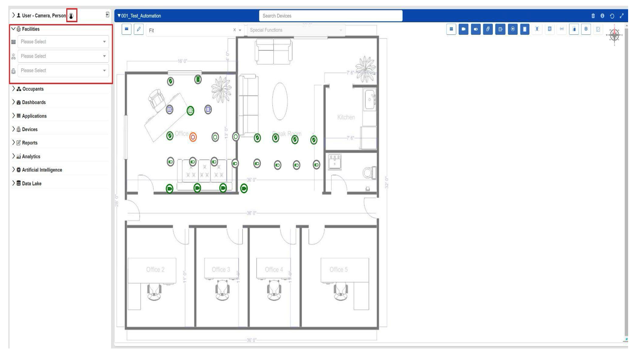Click inside the Search Devices field
Image resolution: width=644 pixels, height=358 pixels.
[x=330, y=15]
